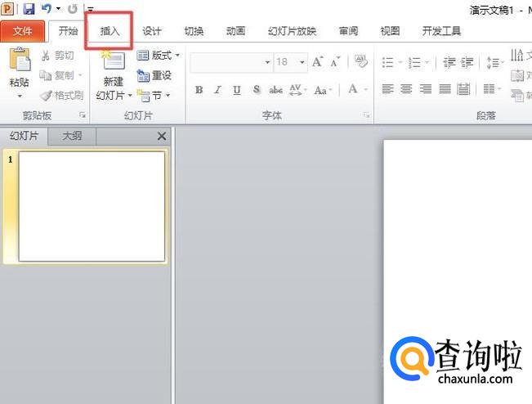
Task: Toggle Italic formatting
Action: pos(217,90)
